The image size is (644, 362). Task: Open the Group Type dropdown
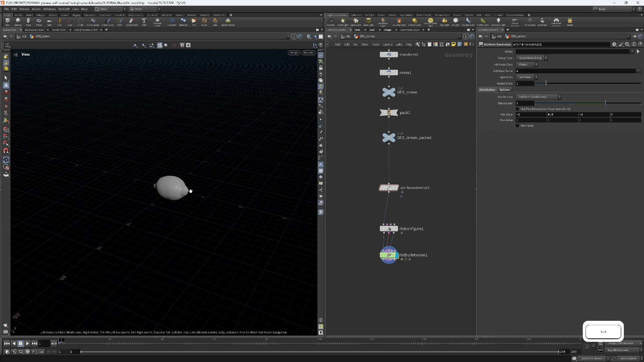point(532,58)
